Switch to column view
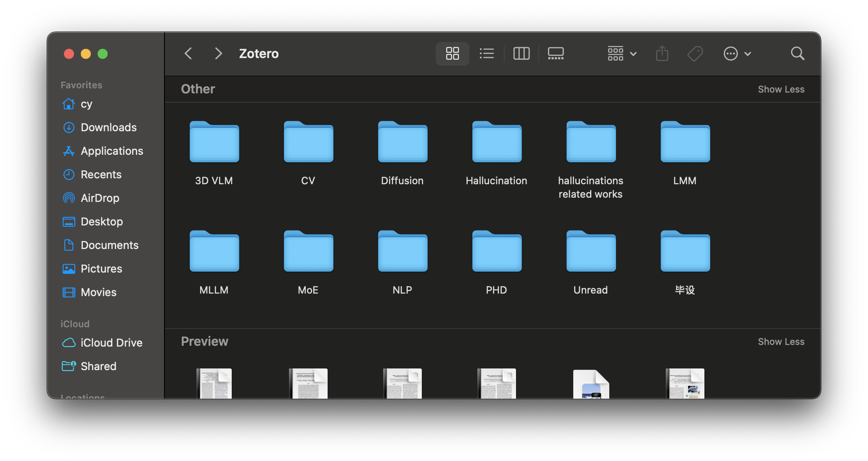Viewport: 868px width, 461px height. tap(521, 53)
